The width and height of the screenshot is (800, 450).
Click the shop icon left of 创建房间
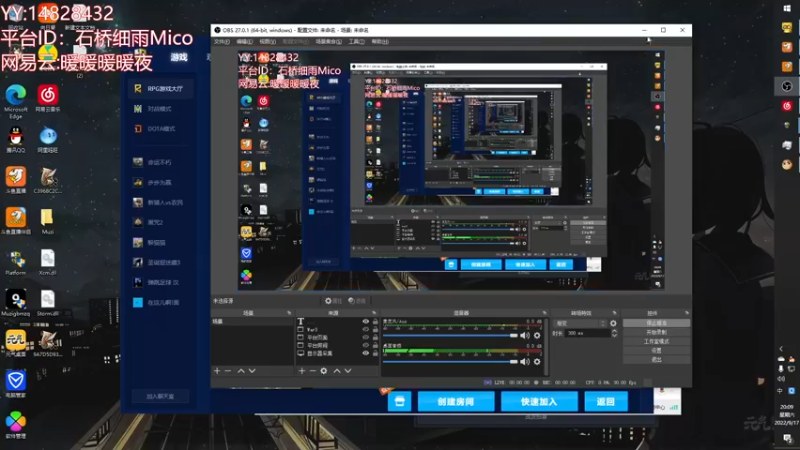pos(399,402)
